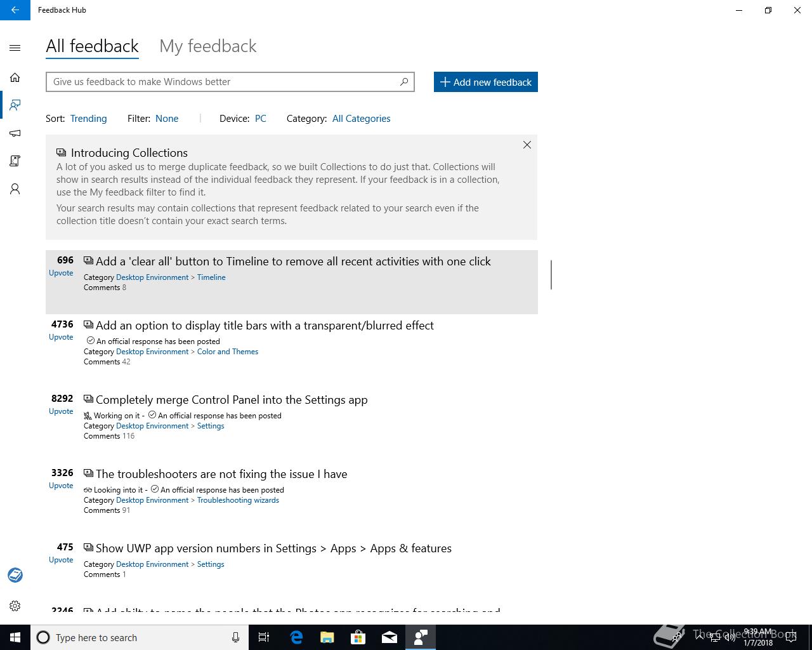
Task: Click the feedback list scrollbar thumb
Action: pyautogui.click(x=551, y=274)
